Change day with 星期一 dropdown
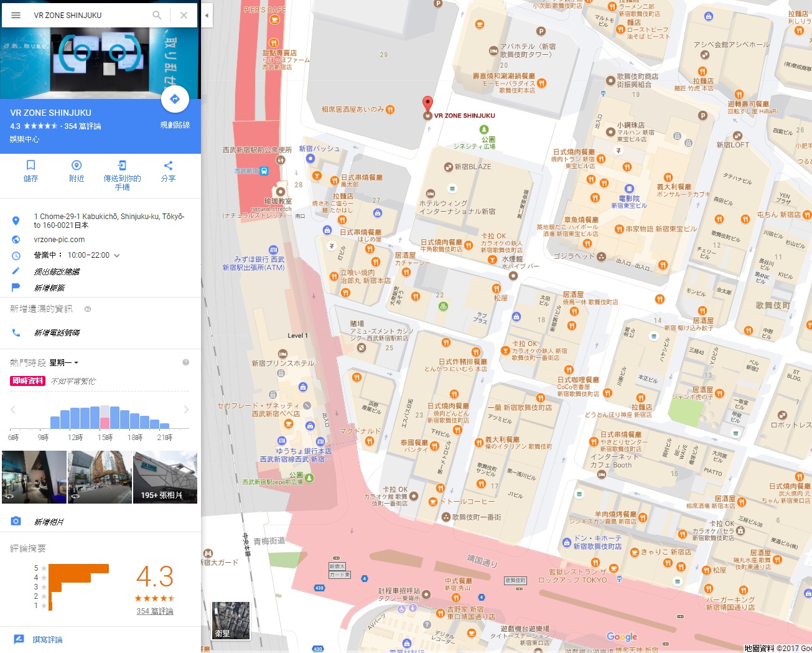812x653 pixels. (x=64, y=362)
